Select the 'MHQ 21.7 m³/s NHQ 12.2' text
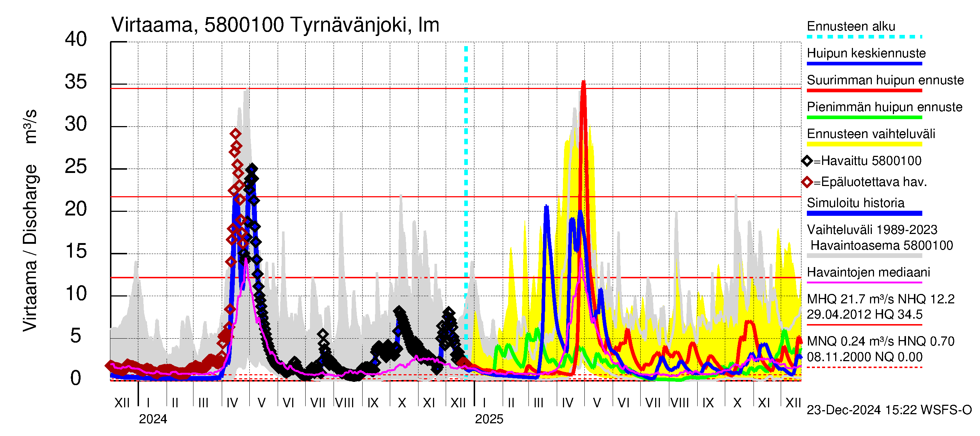Screen dimensions: 980x436 tap(880, 299)
